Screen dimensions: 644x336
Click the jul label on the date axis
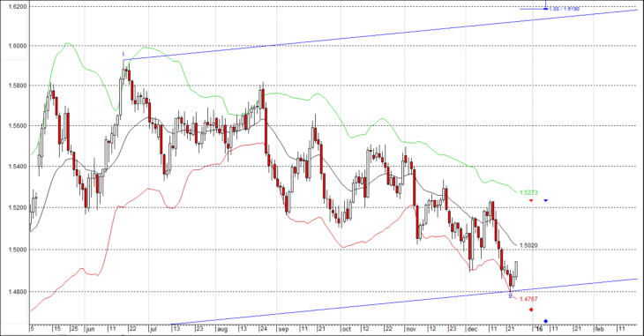pyautogui.click(x=154, y=329)
